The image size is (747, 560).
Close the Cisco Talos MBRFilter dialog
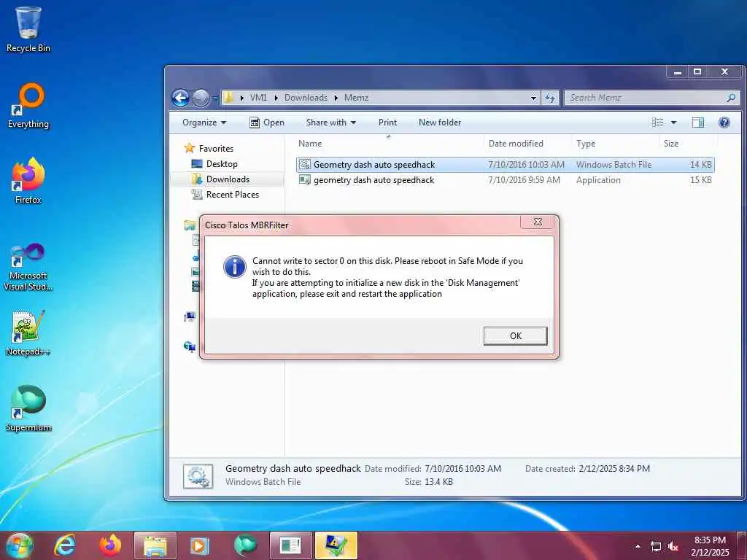tap(538, 222)
